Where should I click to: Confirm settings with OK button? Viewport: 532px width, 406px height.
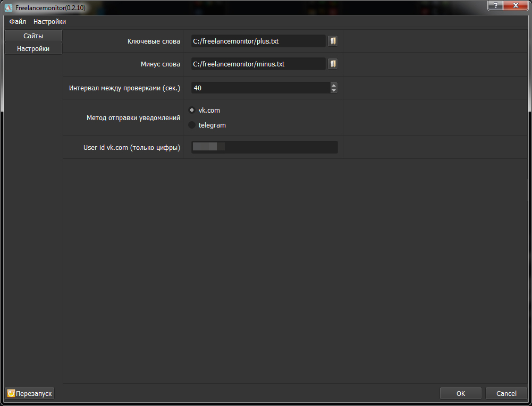point(460,393)
